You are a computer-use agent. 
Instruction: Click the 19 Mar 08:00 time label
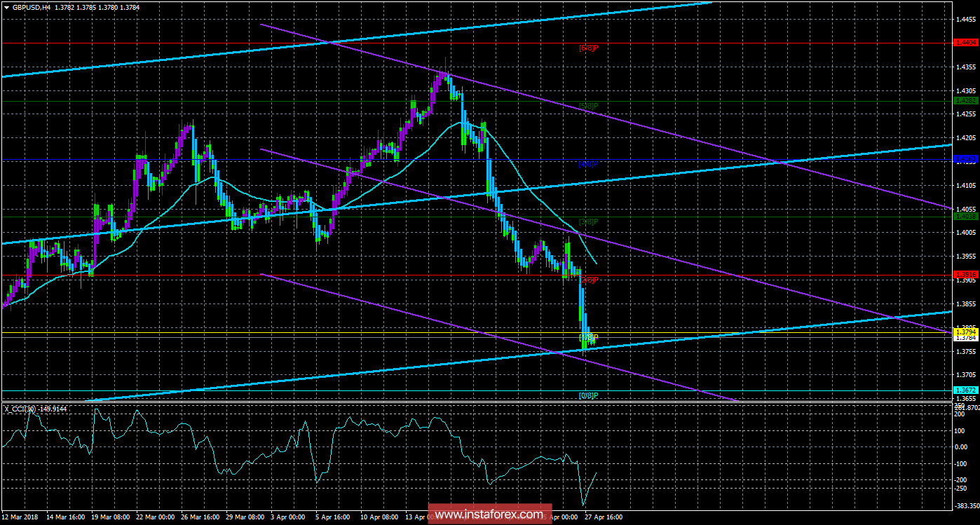point(109,517)
